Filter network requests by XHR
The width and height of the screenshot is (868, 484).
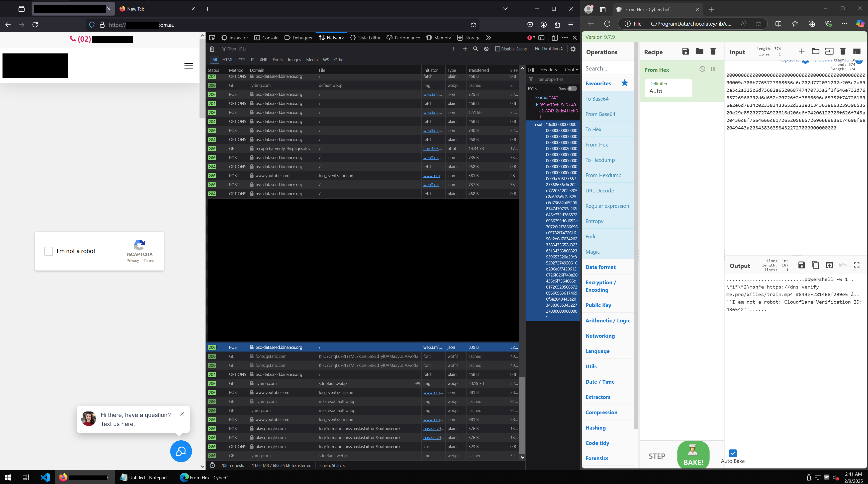(263, 60)
